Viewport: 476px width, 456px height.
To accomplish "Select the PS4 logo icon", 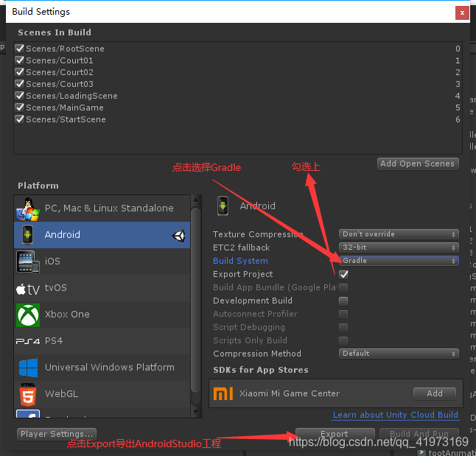I will pyautogui.click(x=27, y=341).
